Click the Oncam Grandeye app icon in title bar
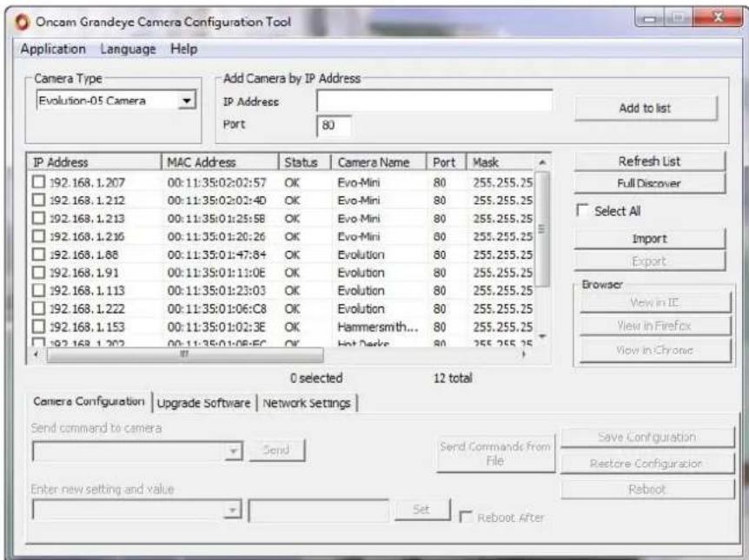Image resolution: width=749 pixels, height=560 pixels. (x=22, y=22)
